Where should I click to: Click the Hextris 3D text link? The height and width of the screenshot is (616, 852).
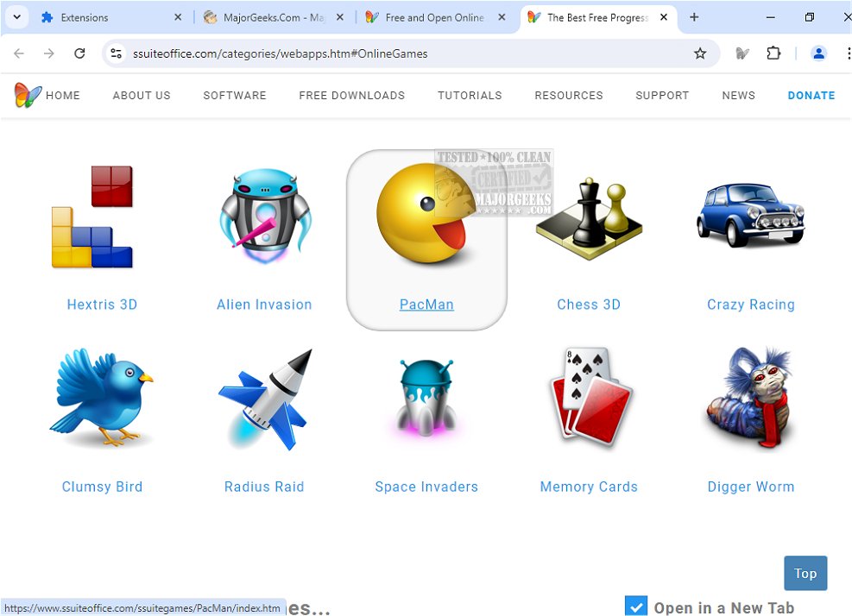[102, 305]
